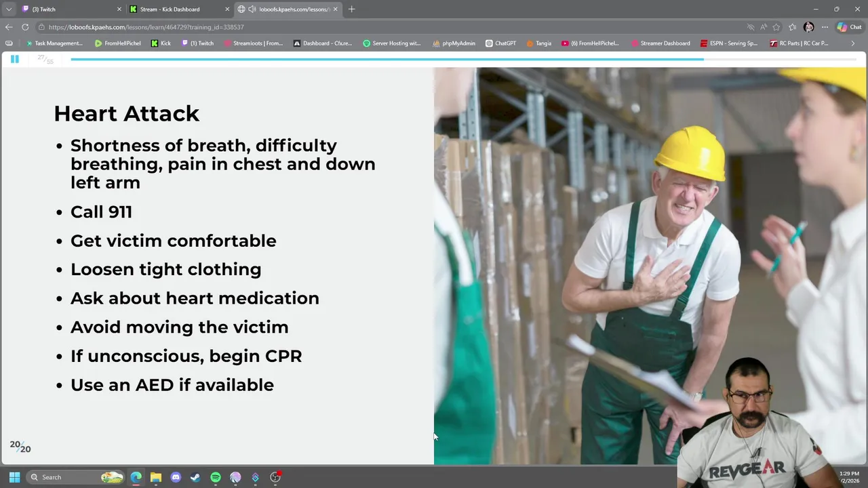Open tracking prevention eye icon
The width and height of the screenshot is (868, 488).
tap(751, 27)
